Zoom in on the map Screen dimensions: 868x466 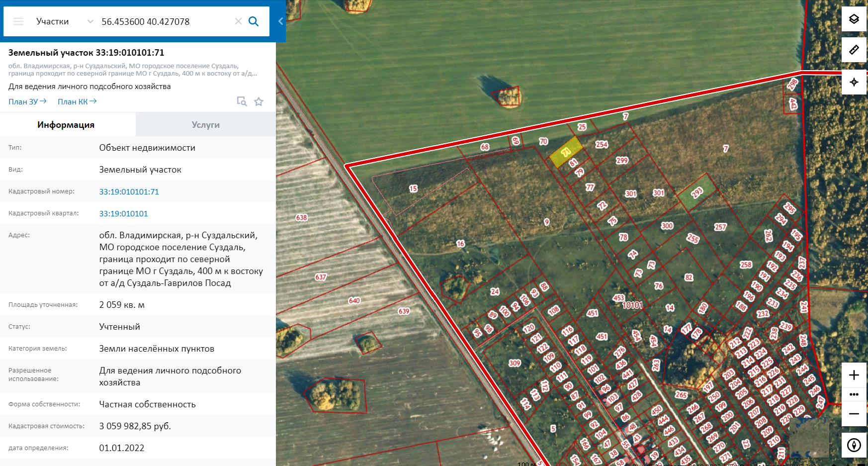point(854,375)
